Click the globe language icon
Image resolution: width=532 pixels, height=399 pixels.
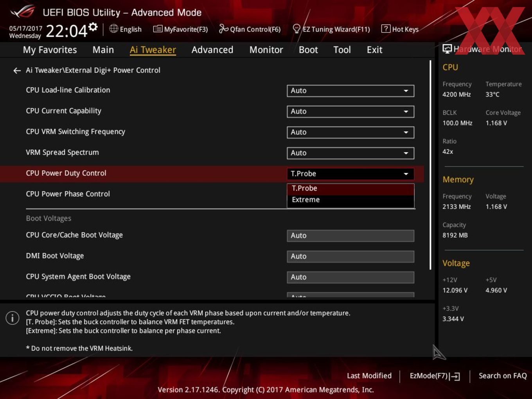click(113, 29)
